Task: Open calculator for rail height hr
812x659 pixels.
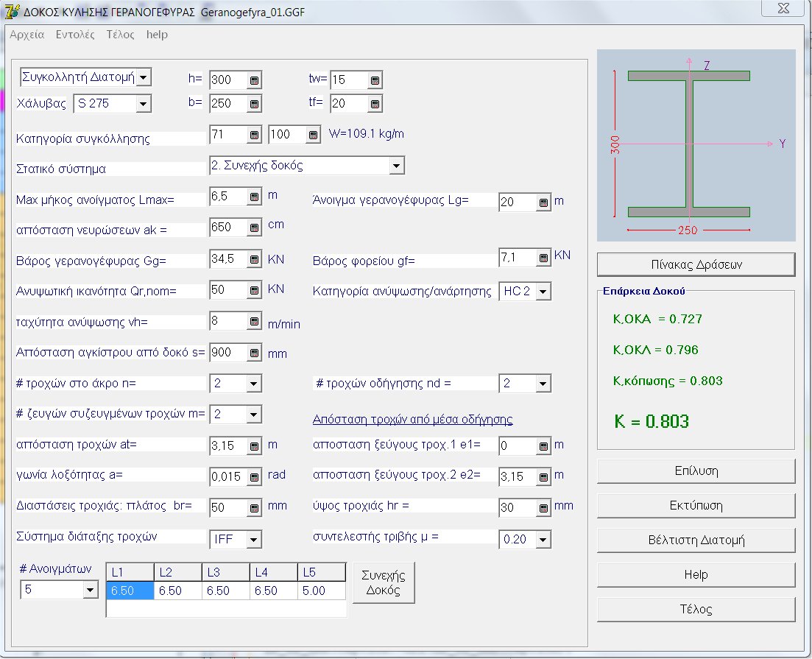Action: pyautogui.click(x=543, y=507)
